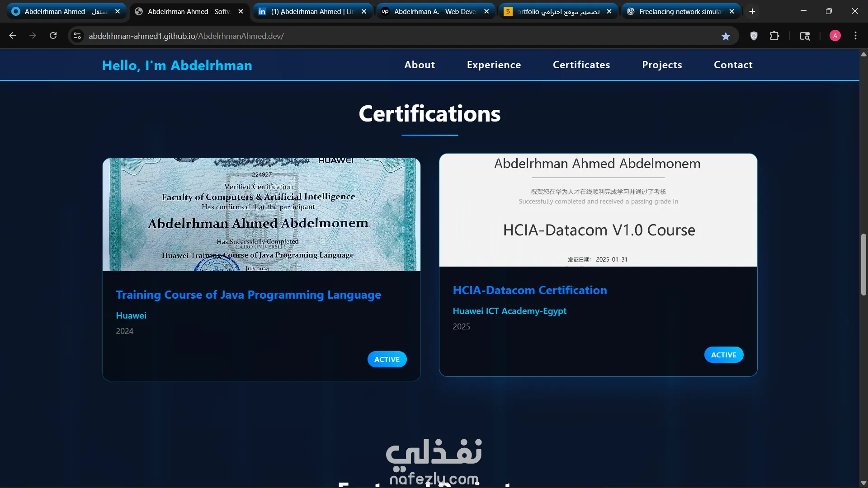Reload the current page
868x488 pixels.
click(x=53, y=36)
